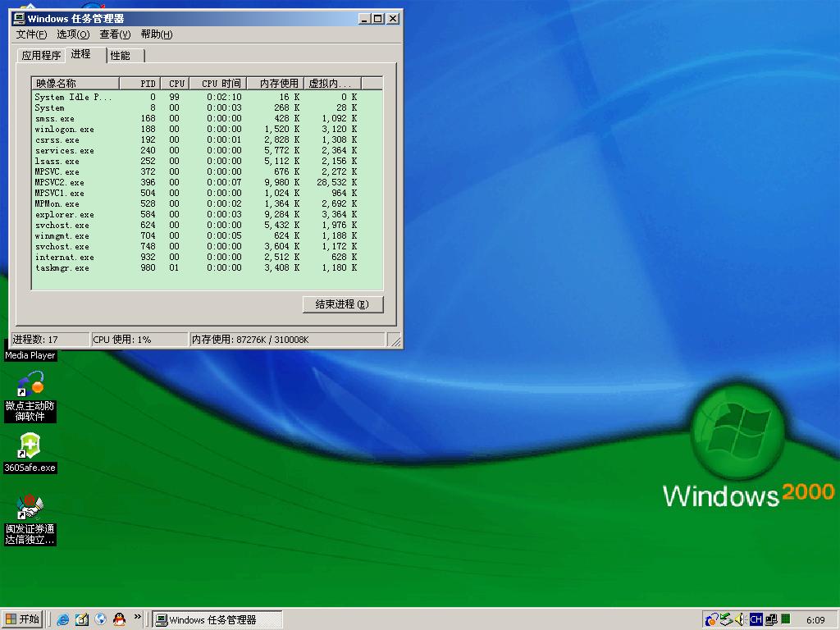Screen dimensions: 840x630
Task: Select the explorer.exe process
Action: [x=207, y=214]
